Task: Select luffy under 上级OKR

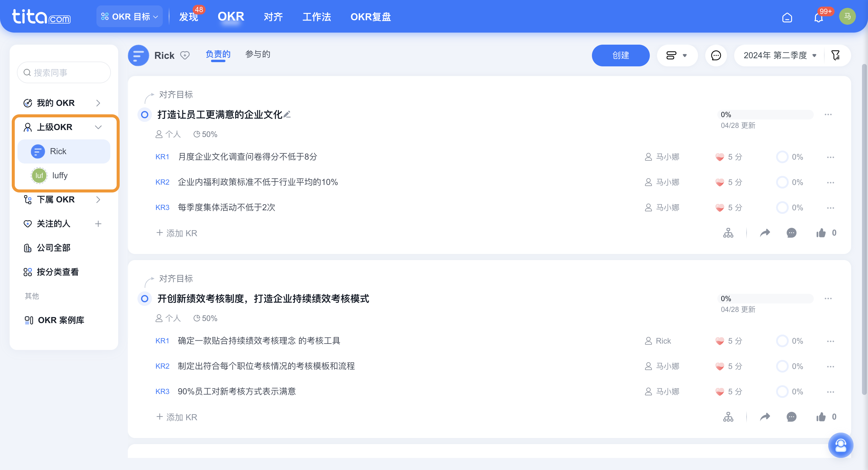Action: 64,176
